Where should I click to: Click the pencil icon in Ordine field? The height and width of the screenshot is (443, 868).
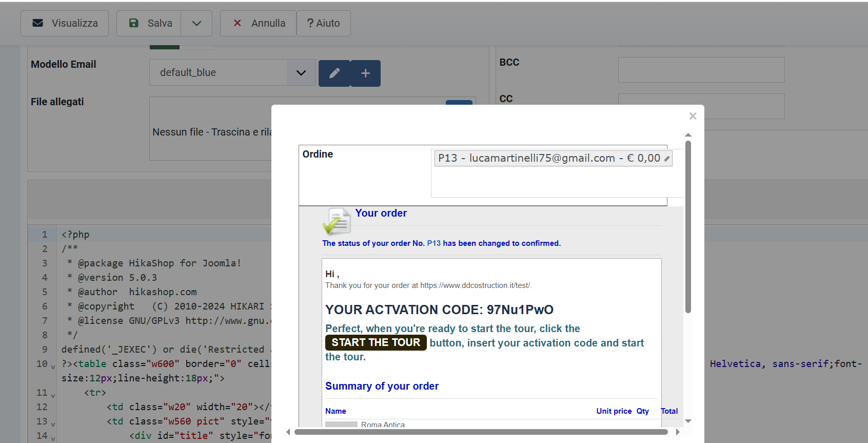pyautogui.click(x=666, y=159)
